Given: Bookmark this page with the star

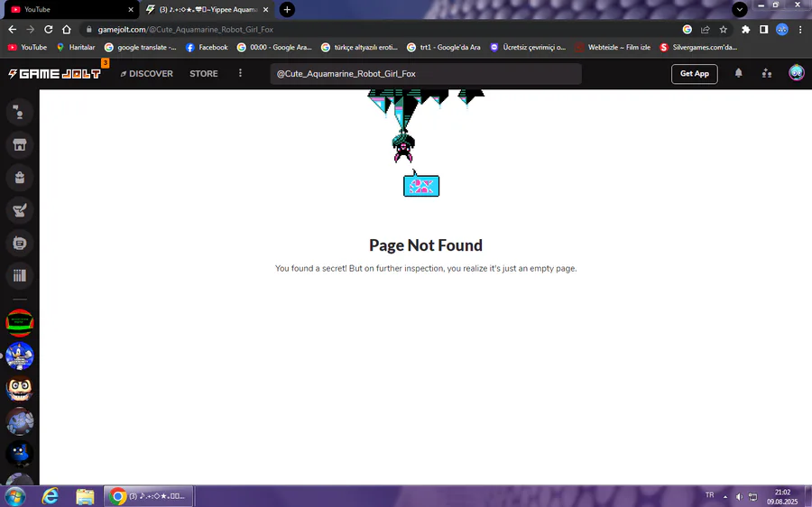Looking at the screenshot, I should (723, 30).
